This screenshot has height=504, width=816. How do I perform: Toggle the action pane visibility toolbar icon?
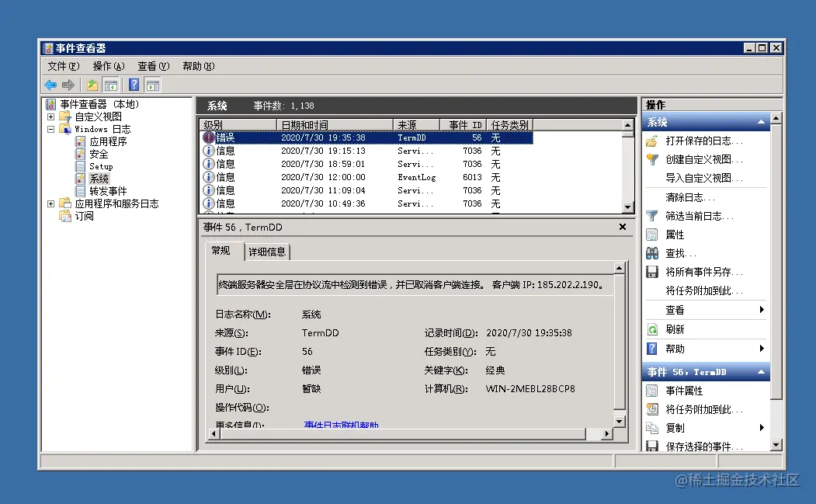(x=153, y=85)
